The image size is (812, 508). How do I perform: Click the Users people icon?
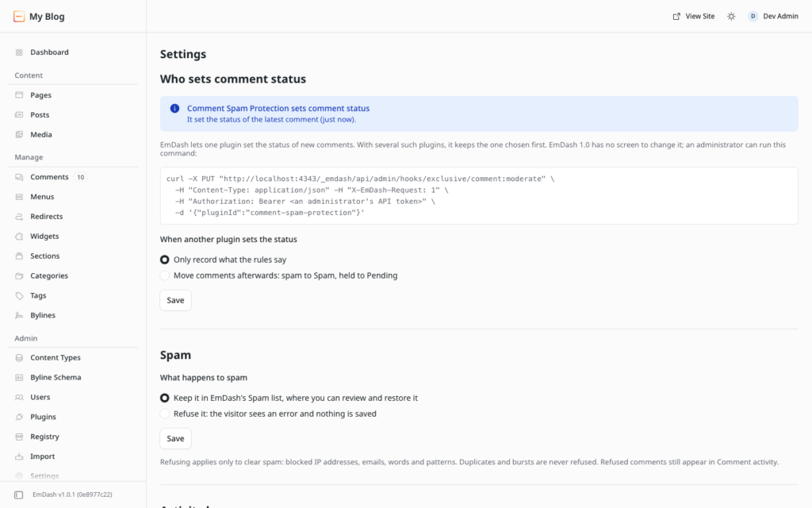pyautogui.click(x=19, y=397)
